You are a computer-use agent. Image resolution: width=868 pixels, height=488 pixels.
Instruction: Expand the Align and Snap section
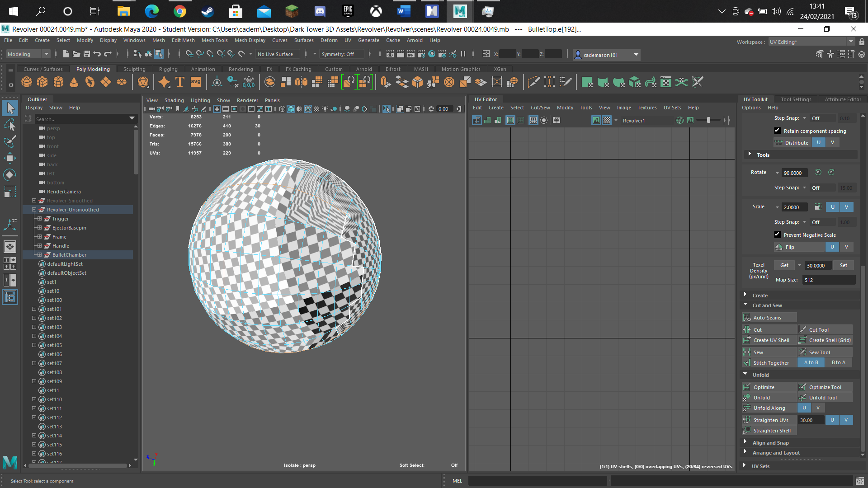click(x=770, y=443)
